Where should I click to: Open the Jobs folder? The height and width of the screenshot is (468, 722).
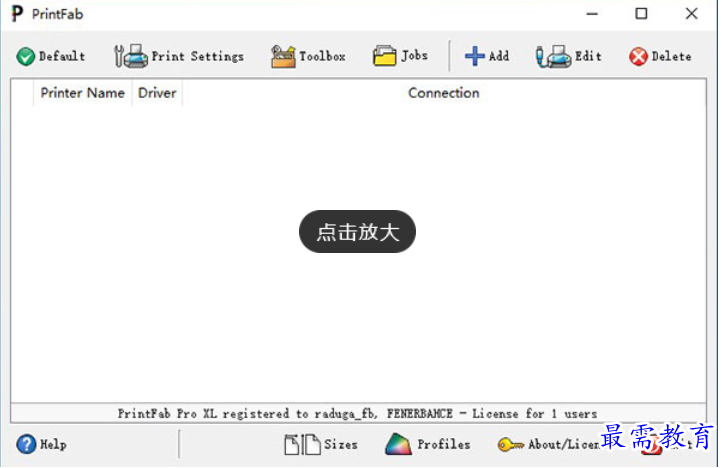pyautogui.click(x=400, y=56)
